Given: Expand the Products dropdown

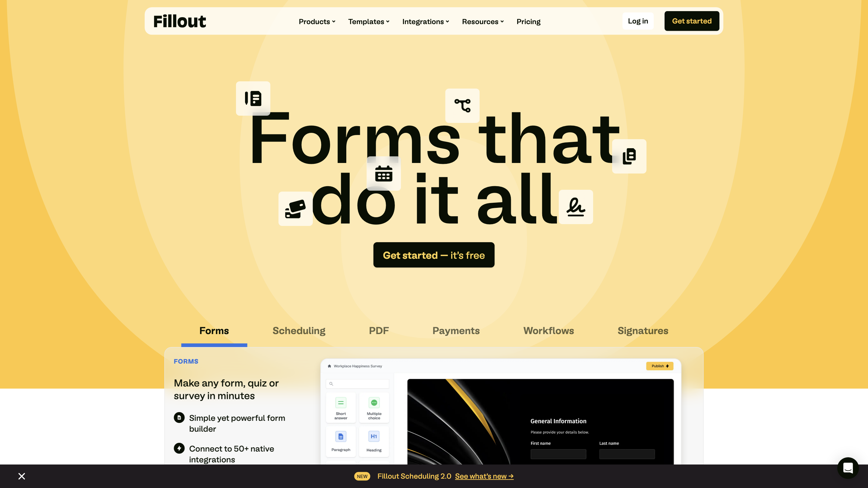Looking at the screenshot, I should 316,21.
